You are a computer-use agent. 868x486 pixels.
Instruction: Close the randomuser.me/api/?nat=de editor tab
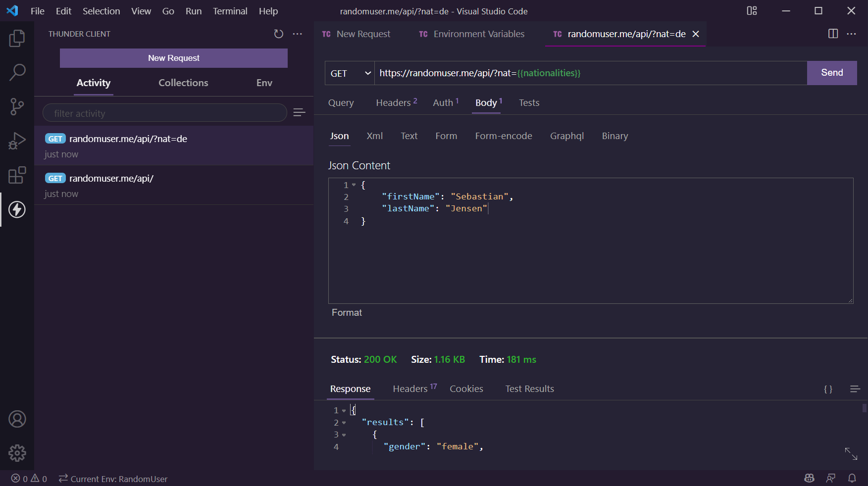click(x=696, y=34)
